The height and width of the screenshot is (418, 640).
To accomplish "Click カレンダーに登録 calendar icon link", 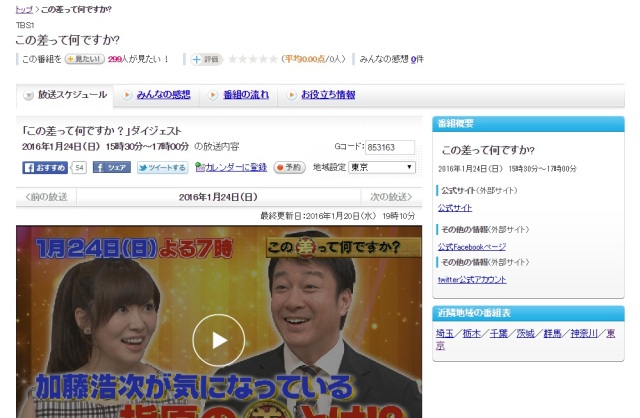I will coord(231,168).
